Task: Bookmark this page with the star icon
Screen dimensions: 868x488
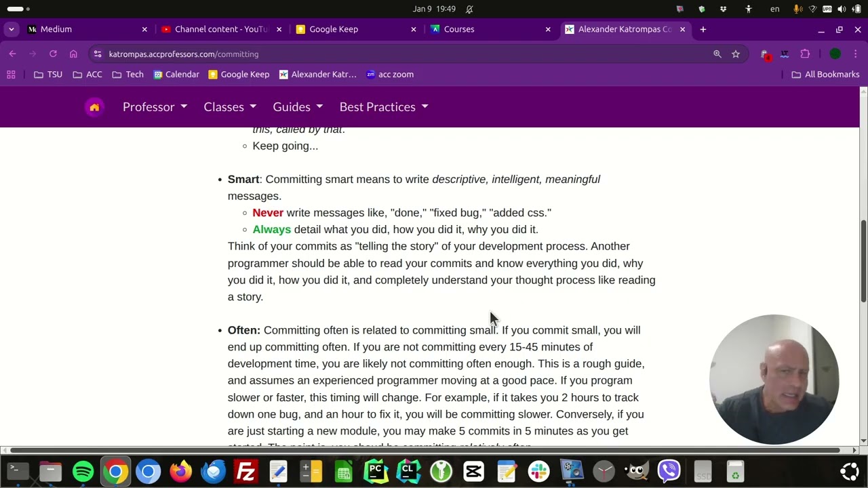Action: (736, 54)
